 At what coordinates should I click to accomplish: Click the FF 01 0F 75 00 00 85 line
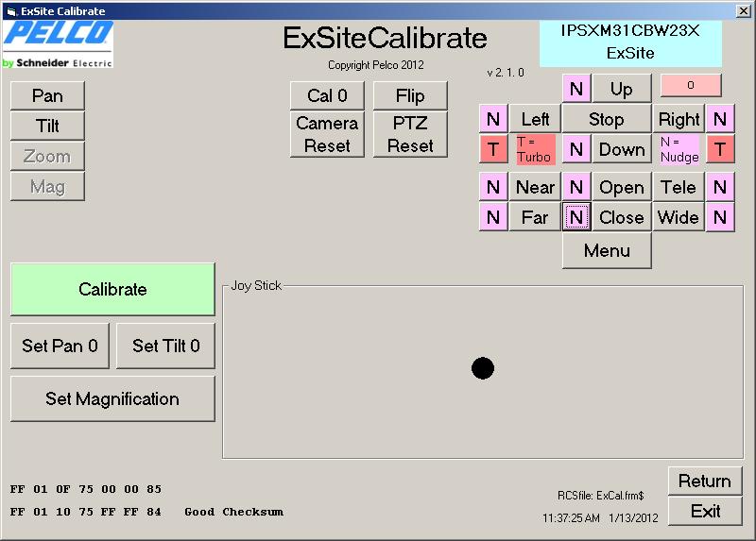tap(86, 489)
